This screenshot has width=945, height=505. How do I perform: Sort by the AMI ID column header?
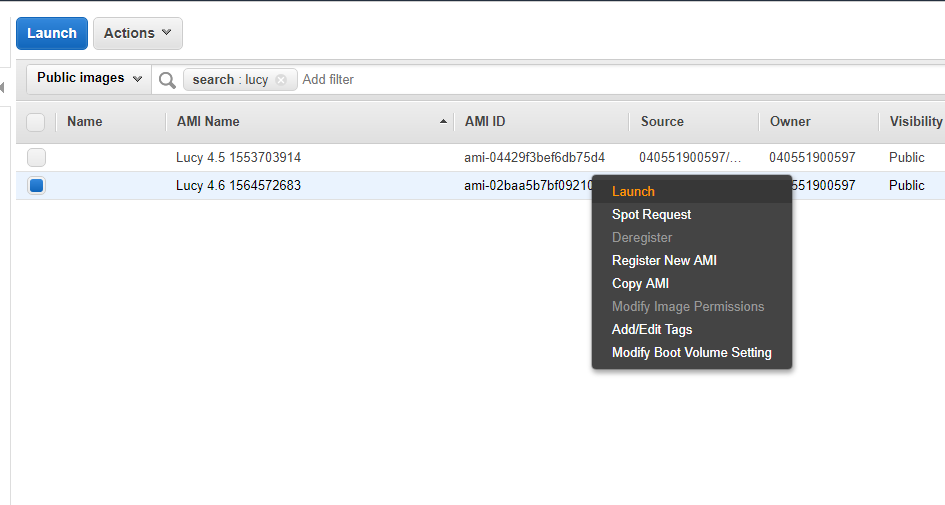tap(485, 122)
